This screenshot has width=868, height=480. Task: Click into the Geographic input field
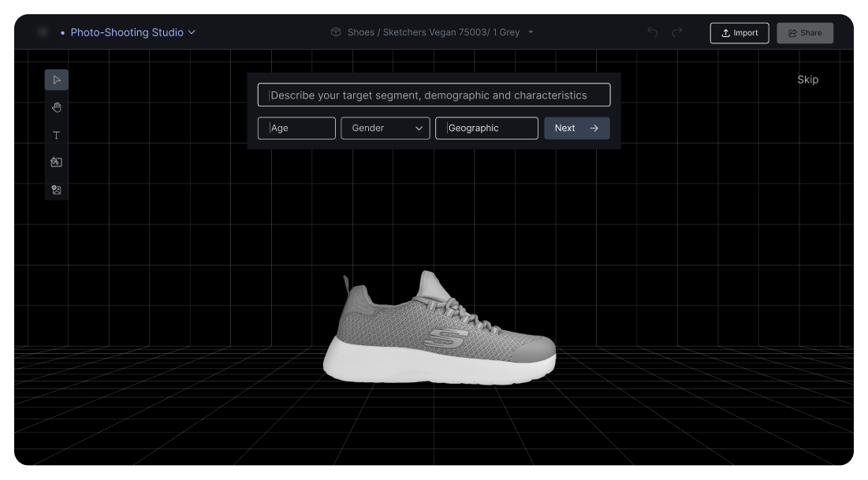[x=486, y=128]
